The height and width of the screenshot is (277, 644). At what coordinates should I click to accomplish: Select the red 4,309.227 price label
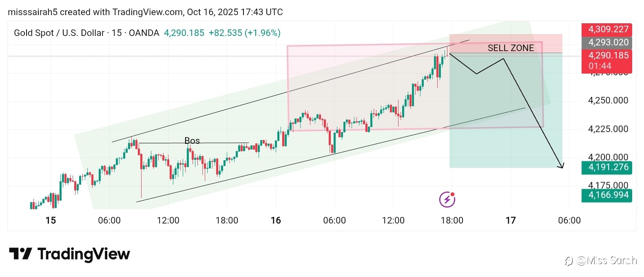608,29
